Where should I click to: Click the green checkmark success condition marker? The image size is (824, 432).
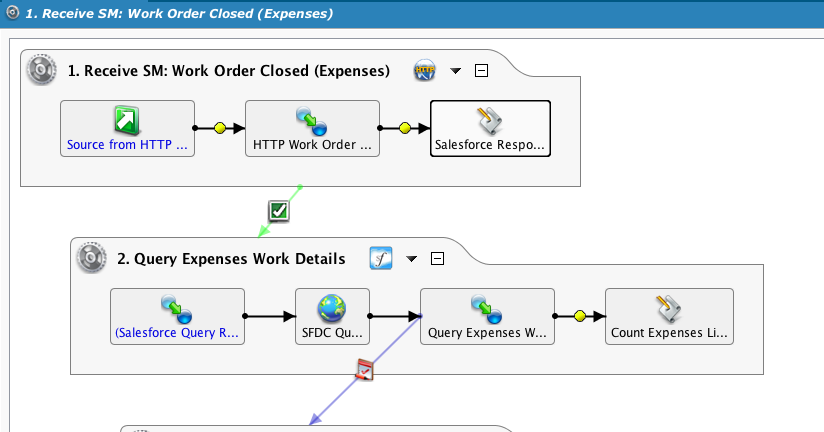(x=279, y=211)
